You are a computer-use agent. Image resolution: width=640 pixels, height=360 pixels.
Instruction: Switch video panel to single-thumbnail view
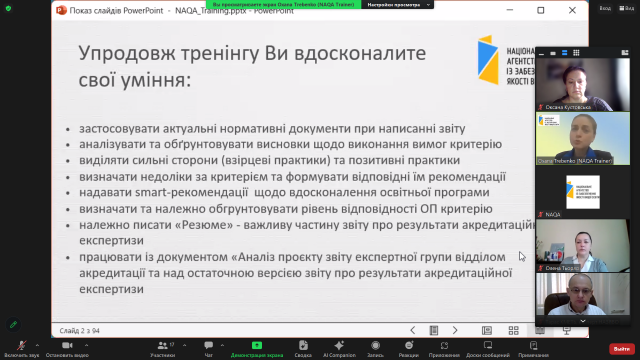[x=553, y=53]
